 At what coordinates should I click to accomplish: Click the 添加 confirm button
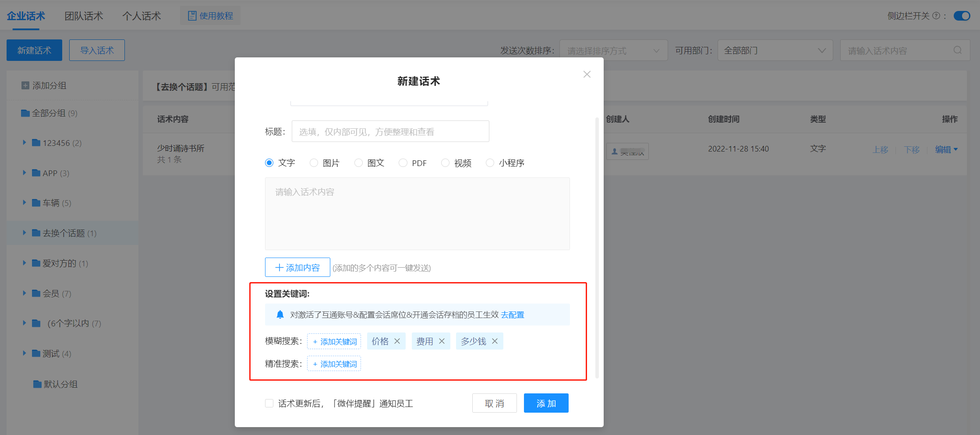tap(546, 403)
